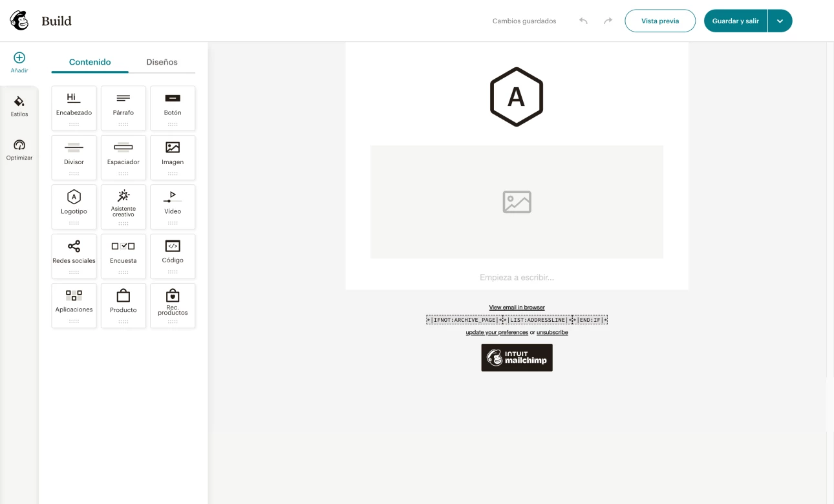Click the Empieza a escribir text field
The image size is (834, 504).
click(517, 277)
